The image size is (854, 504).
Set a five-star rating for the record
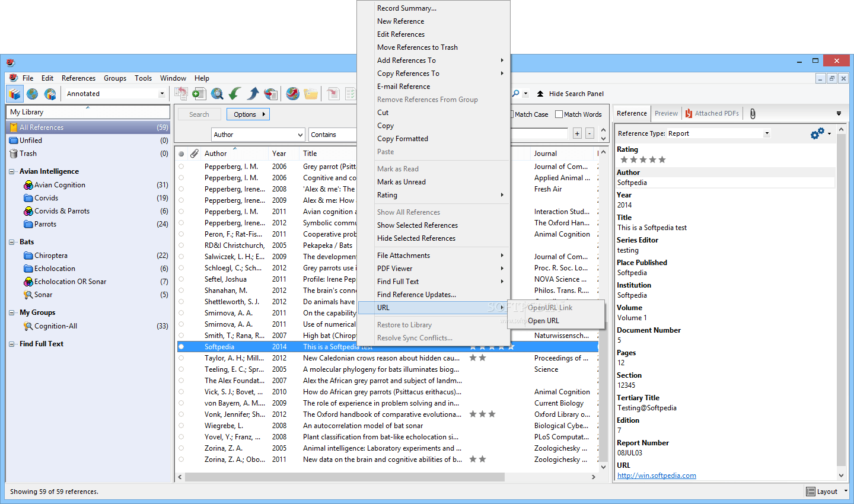point(661,159)
